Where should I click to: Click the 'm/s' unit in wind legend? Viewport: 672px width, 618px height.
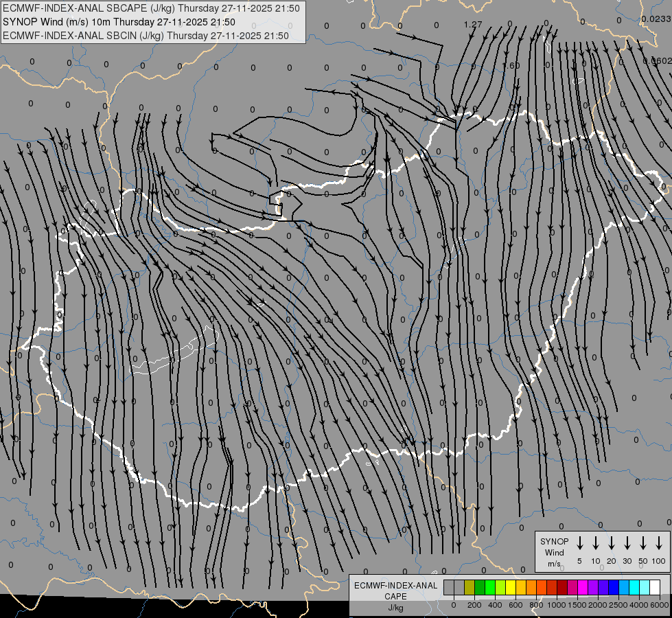coord(554,564)
